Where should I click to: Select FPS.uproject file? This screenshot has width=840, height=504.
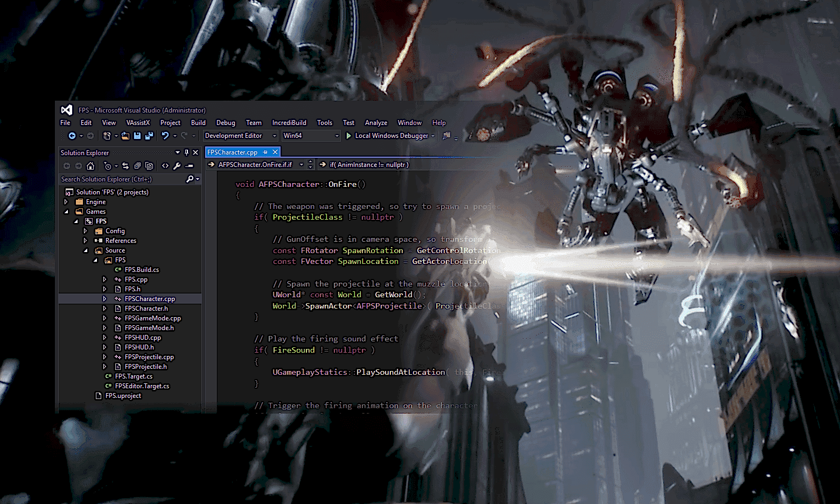pos(123,396)
